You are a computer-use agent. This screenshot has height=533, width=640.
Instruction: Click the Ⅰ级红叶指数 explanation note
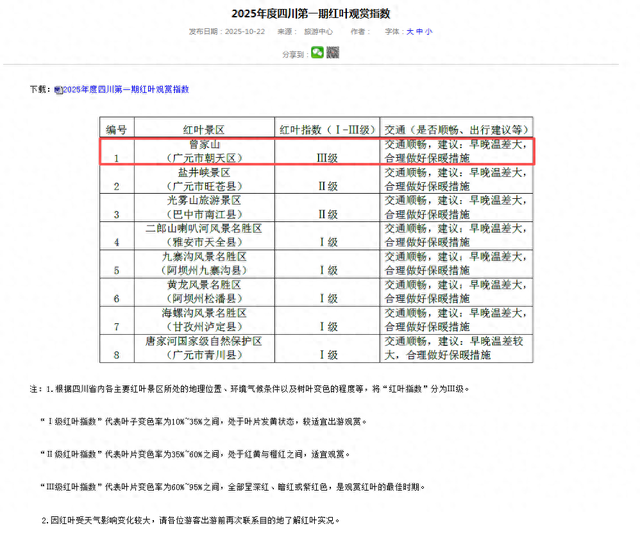[203, 422]
